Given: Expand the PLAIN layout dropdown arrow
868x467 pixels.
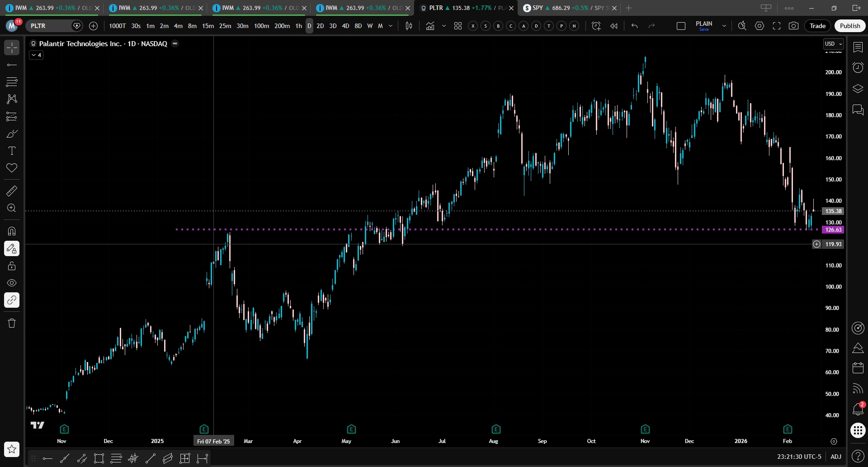Looking at the screenshot, I should click(724, 26).
